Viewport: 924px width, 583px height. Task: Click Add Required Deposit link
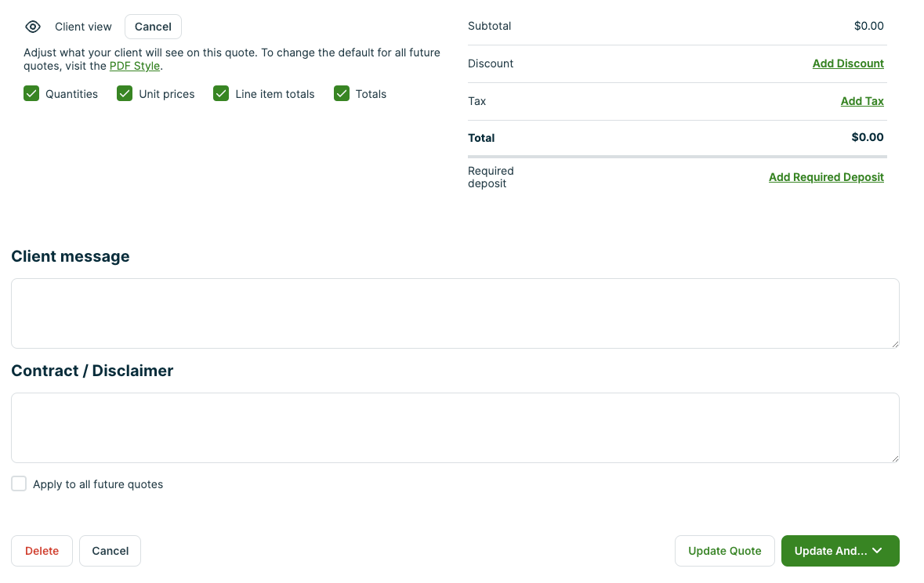[x=826, y=177]
